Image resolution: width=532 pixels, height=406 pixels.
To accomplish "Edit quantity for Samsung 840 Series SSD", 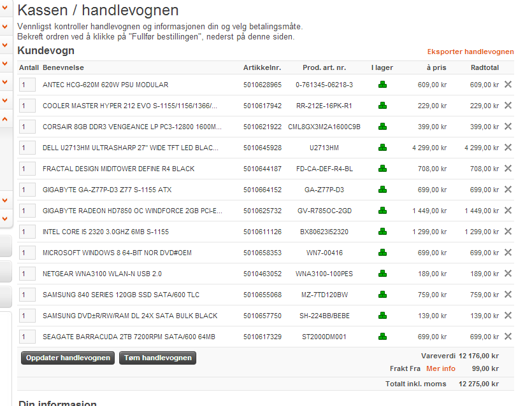I will coord(27,295).
